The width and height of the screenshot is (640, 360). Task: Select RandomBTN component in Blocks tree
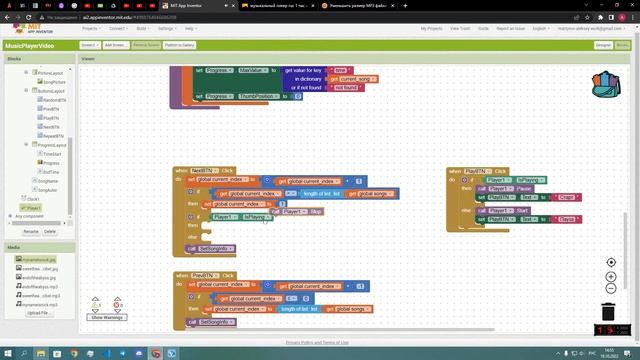point(54,100)
